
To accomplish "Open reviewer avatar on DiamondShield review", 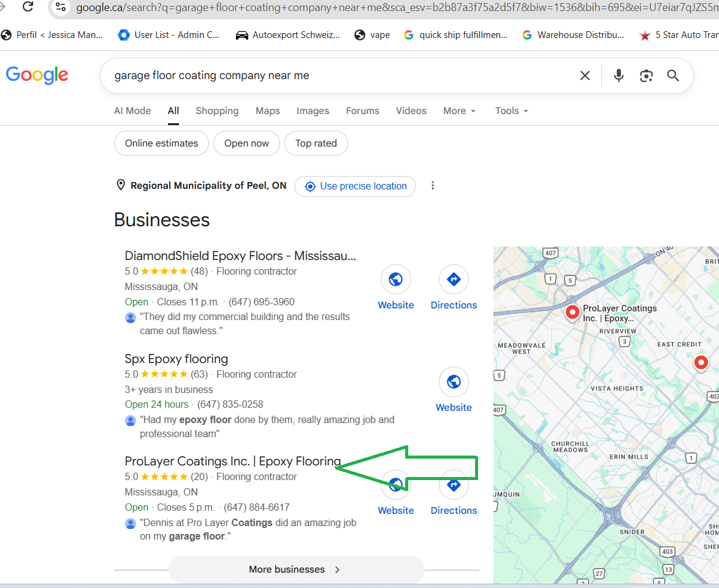I will coord(130,317).
